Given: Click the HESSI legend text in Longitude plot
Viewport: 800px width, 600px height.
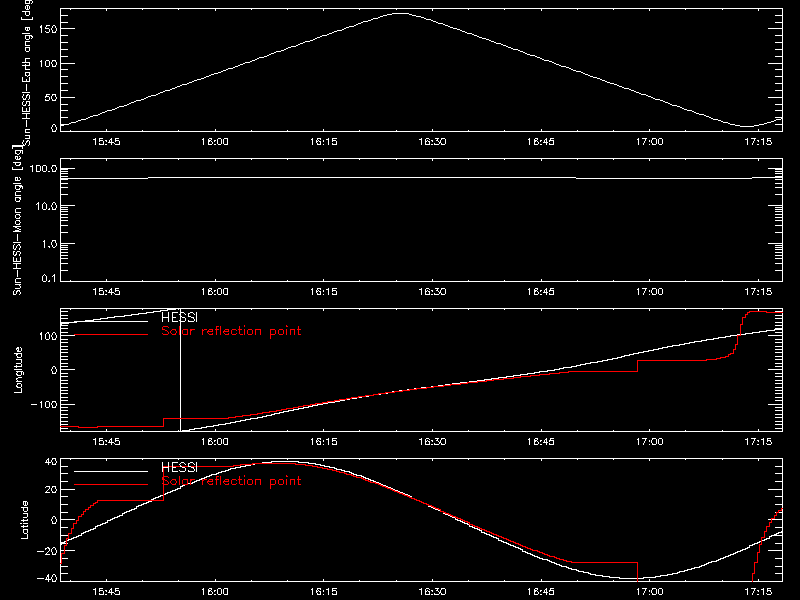Looking at the screenshot, I should pyautogui.click(x=179, y=317).
